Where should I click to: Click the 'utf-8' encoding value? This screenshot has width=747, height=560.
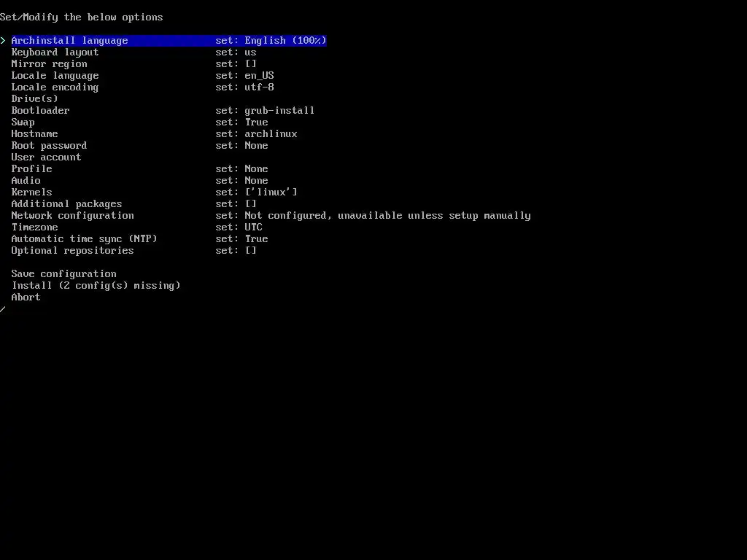pyautogui.click(x=259, y=87)
